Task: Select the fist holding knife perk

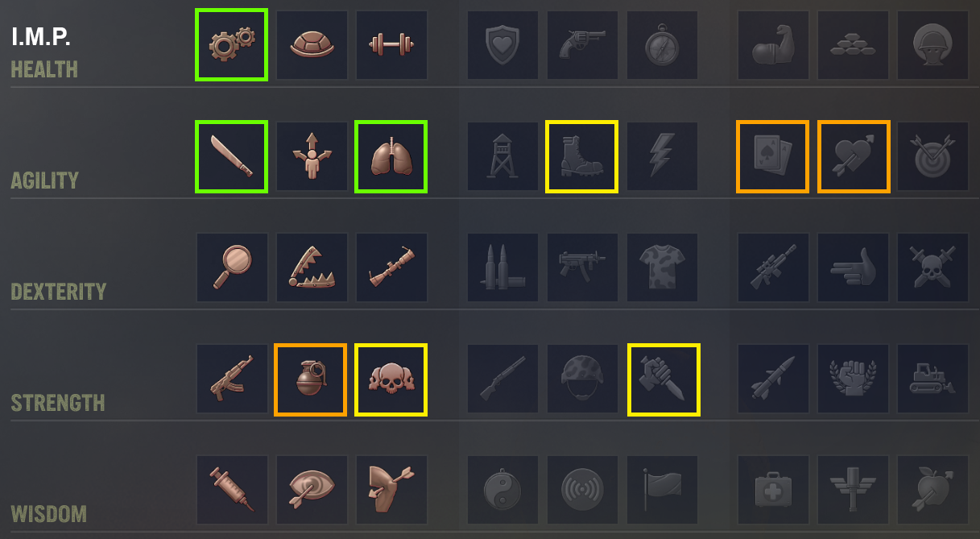Action: click(x=664, y=379)
